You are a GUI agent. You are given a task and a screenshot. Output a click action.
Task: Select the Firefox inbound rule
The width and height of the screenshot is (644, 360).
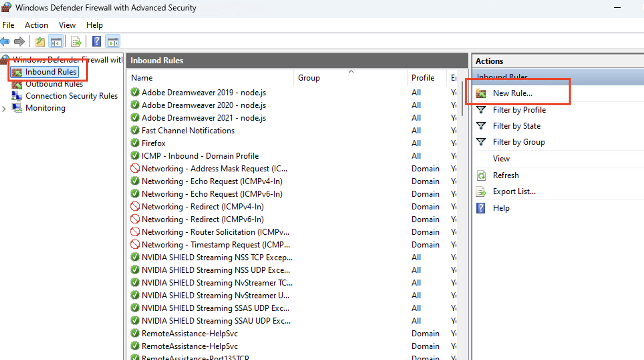click(153, 143)
